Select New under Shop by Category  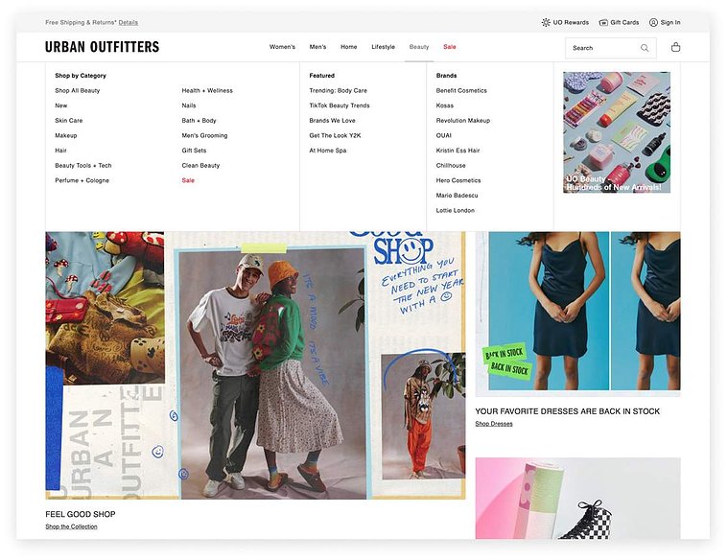coord(60,105)
